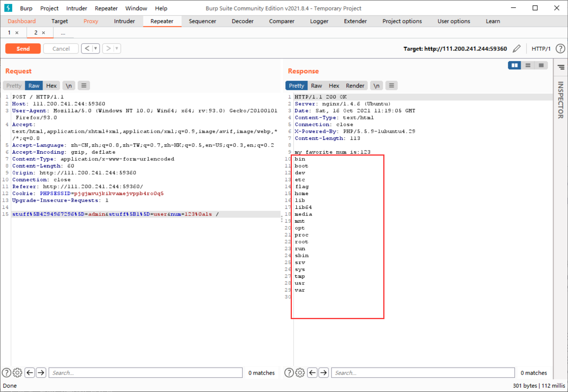Close Repeater tab 2
The image size is (568, 392).
(x=43, y=33)
